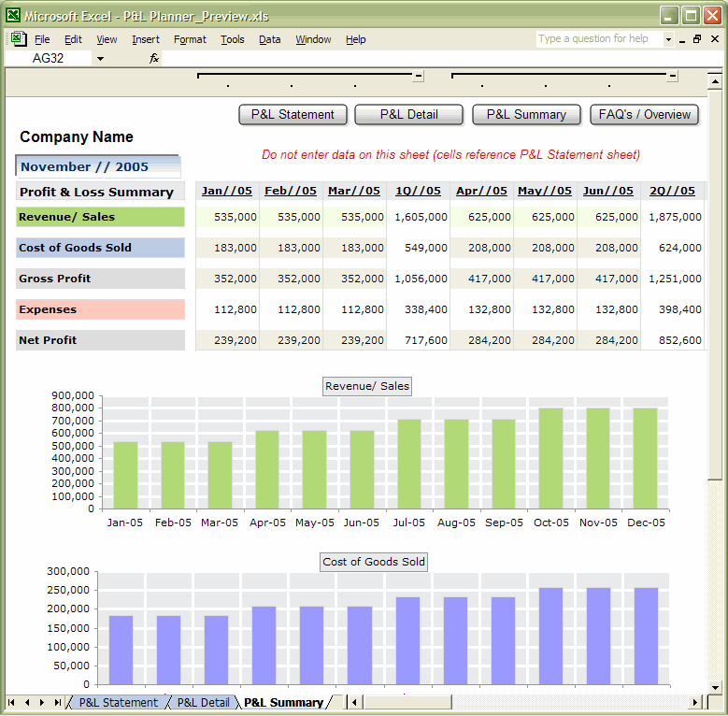
Task: Select the Profit & Loss Summary heading cell
Action: [x=100, y=192]
